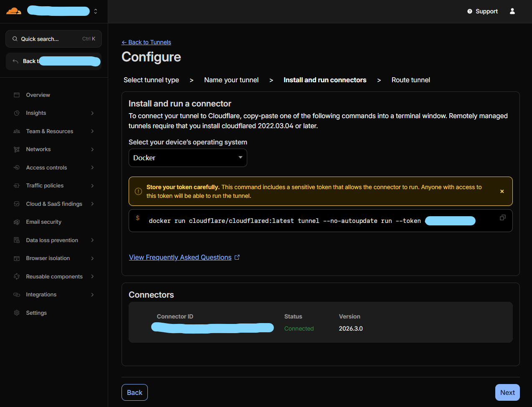Click the Cloudflare logo icon
The image size is (532, 407).
tap(13, 11)
